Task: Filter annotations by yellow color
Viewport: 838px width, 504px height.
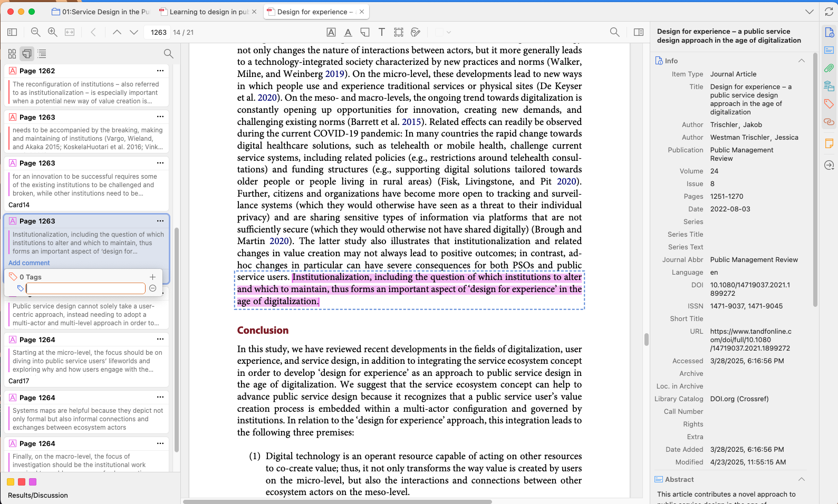Action: point(11,482)
